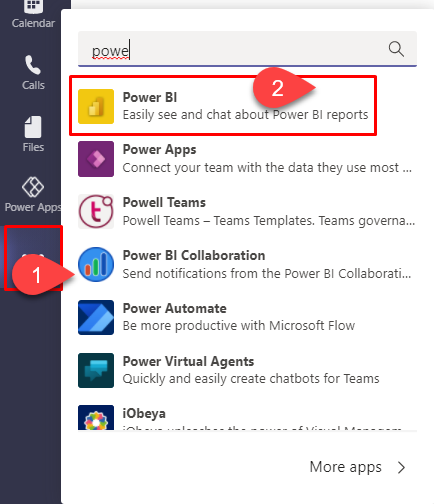Click the search magnifier icon

[x=396, y=49]
